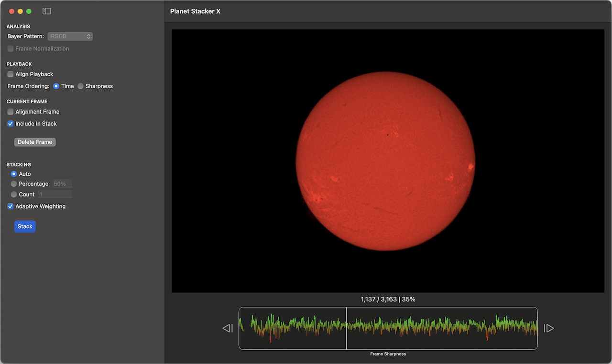
Task: Click the Count value field
Action: [55, 194]
